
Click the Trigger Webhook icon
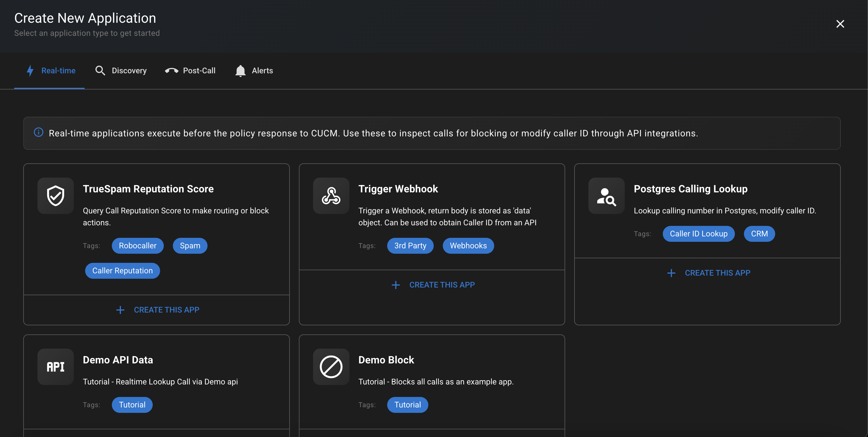click(331, 195)
